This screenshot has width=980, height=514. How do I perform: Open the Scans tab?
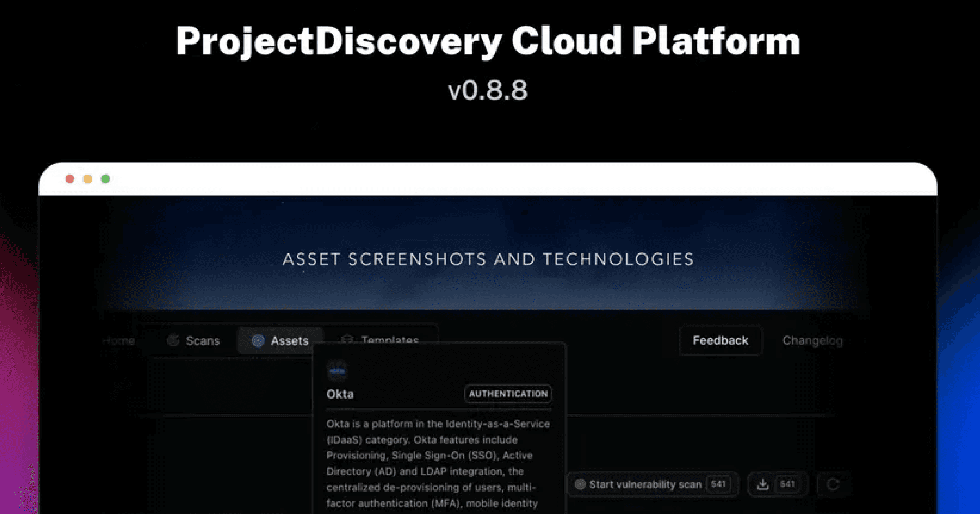193,341
